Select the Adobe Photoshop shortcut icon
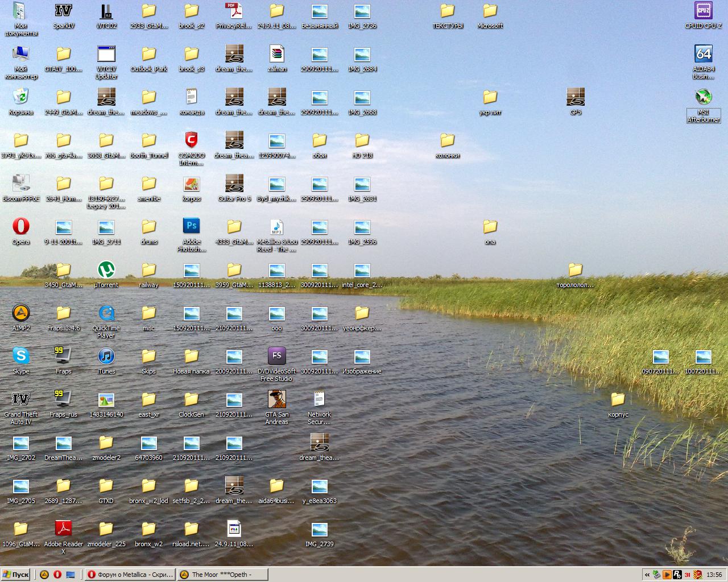This screenshot has height=582, width=728. [x=192, y=227]
